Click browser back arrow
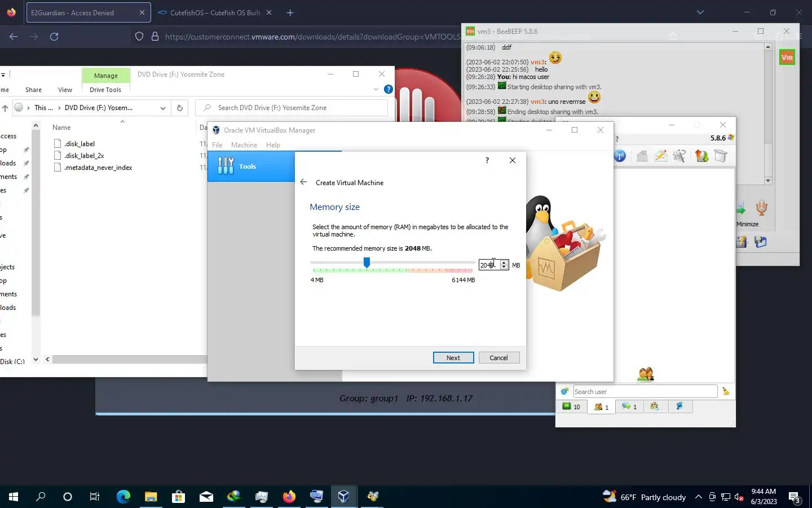Image resolution: width=812 pixels, height=508 pixels. (x=14, y=37)
